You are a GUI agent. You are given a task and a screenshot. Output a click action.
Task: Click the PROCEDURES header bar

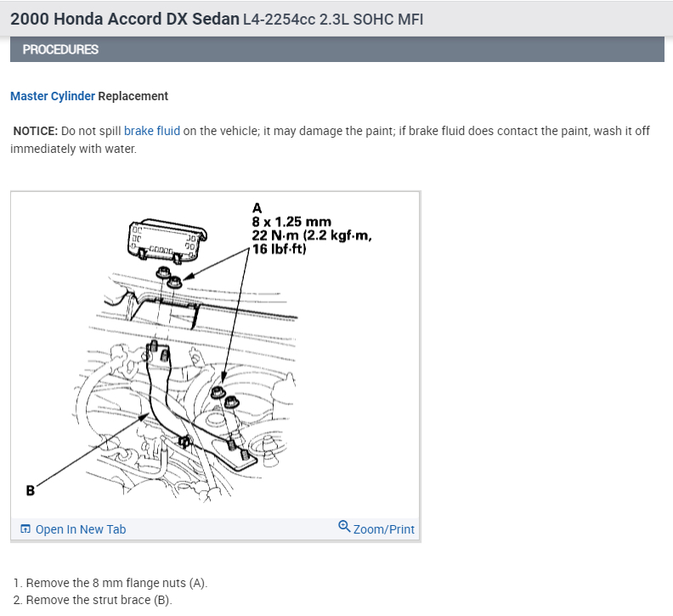click(337, 49)
